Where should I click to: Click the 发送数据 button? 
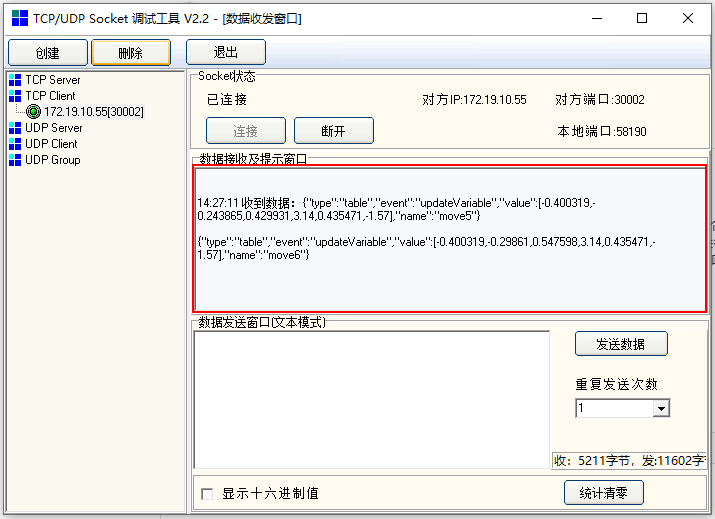pyautogui.click(x=621, y=344)
